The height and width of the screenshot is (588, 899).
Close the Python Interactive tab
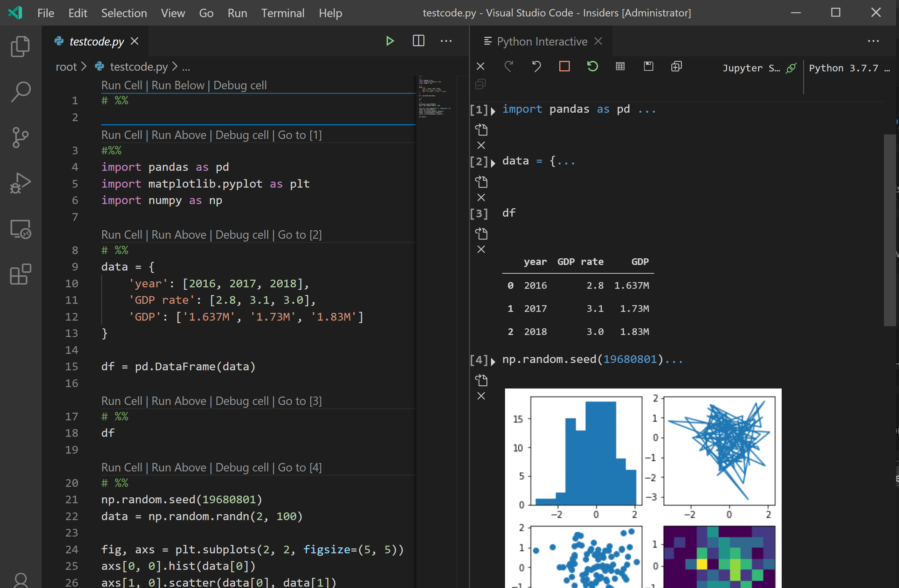point(598,41)
